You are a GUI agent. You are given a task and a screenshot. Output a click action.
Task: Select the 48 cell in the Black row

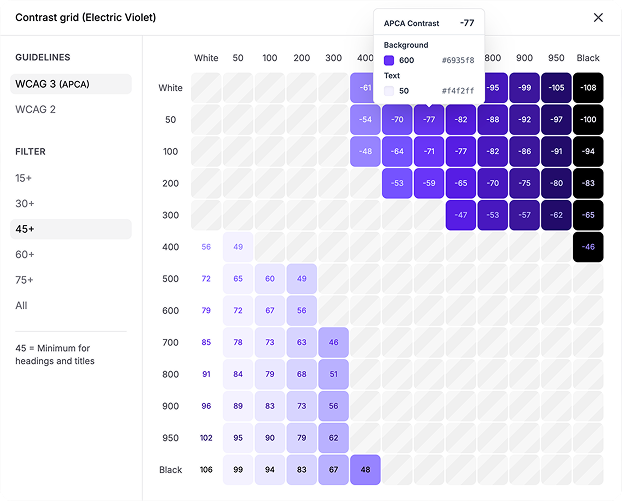(x=365, y=469)
